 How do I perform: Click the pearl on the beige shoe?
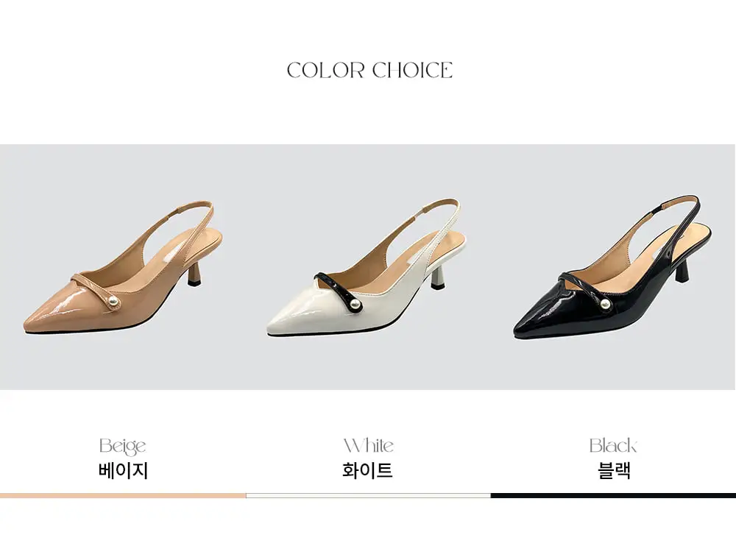[113, 302]
